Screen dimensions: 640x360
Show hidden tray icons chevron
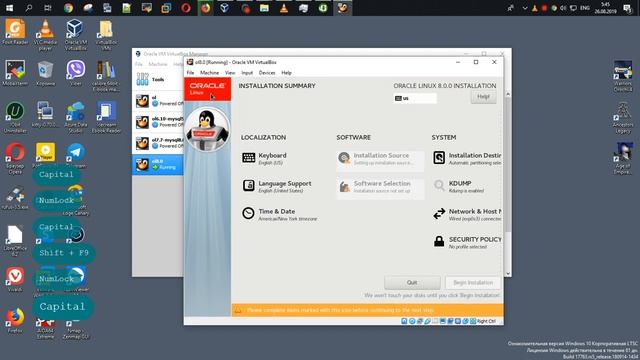(524, 8)
